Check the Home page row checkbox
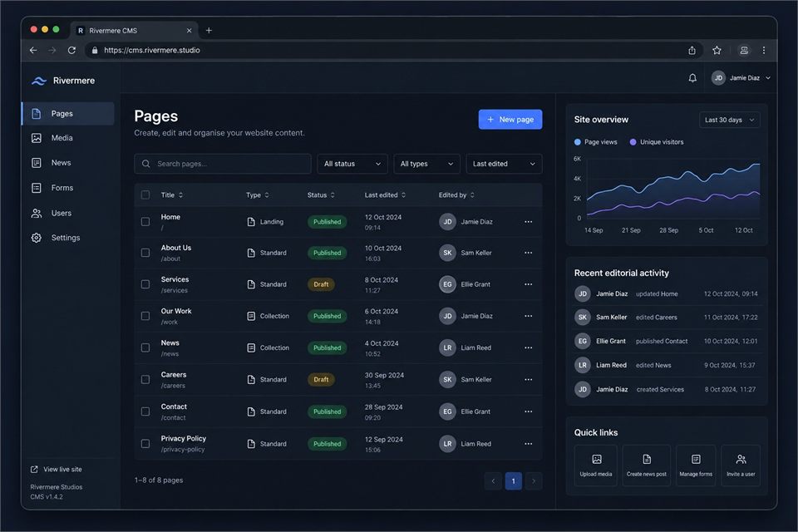 (x=145, y=221)
